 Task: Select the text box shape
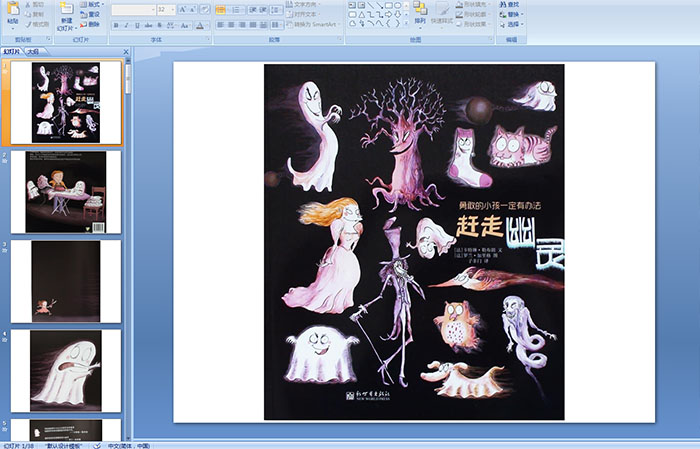pos(352,6)
